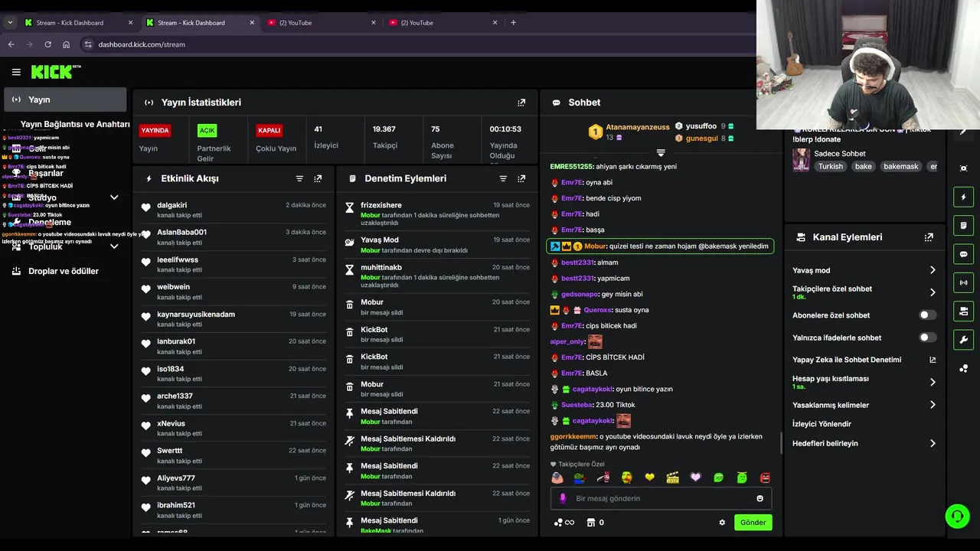Viewport: 980px width, 551px height.
Task: Open the hamburger menu beside Kick logo
Action: coord(16,72)
